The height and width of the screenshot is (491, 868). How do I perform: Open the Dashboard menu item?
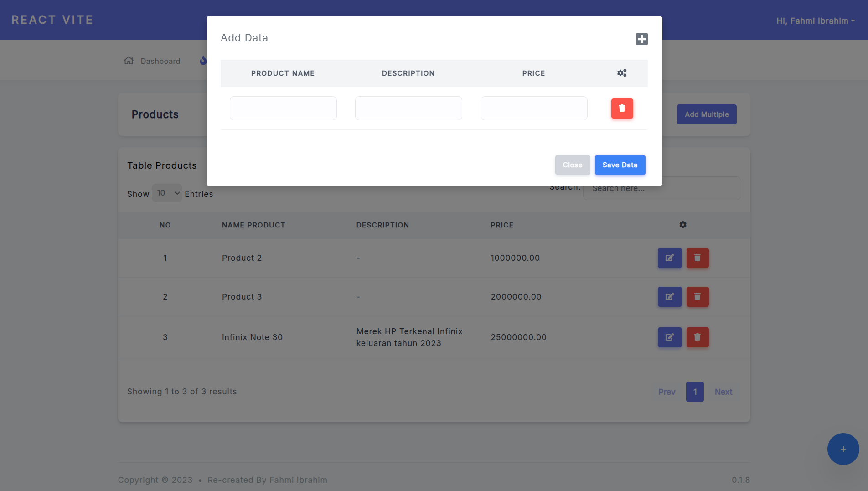[x=160, y=61]
